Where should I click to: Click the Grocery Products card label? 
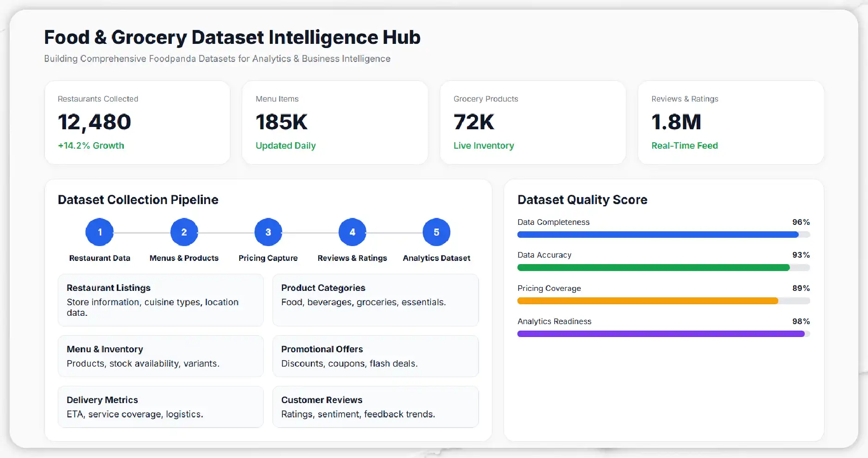pos(486,99)
